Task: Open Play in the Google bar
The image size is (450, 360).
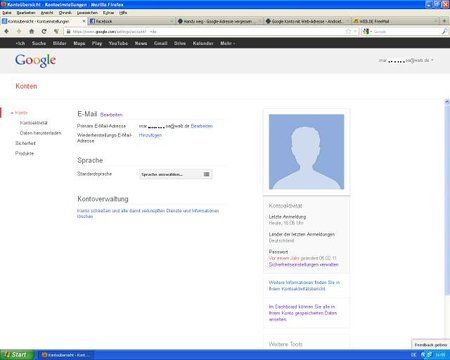Action: point(97,43)
